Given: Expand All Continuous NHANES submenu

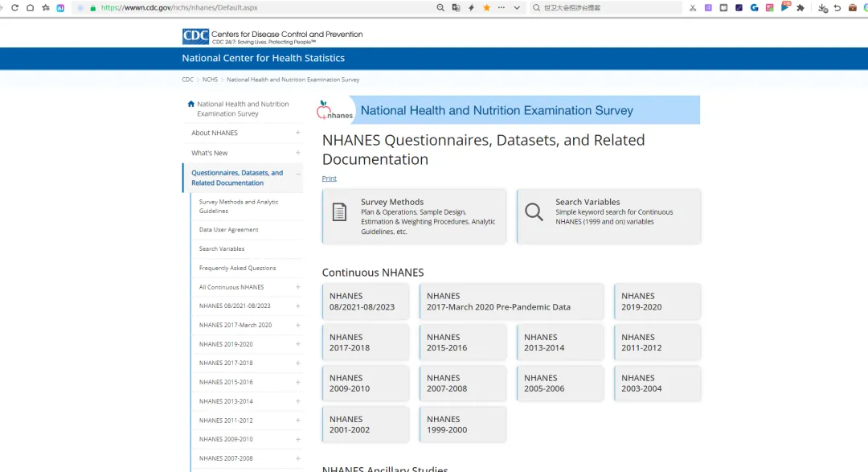Looking at the screenshot, I should pos(298,287).
